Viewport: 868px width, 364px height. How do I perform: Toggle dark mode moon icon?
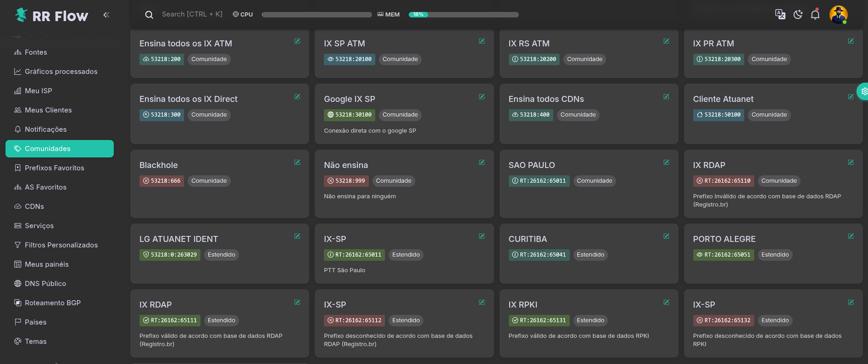(x=798, y=14)
